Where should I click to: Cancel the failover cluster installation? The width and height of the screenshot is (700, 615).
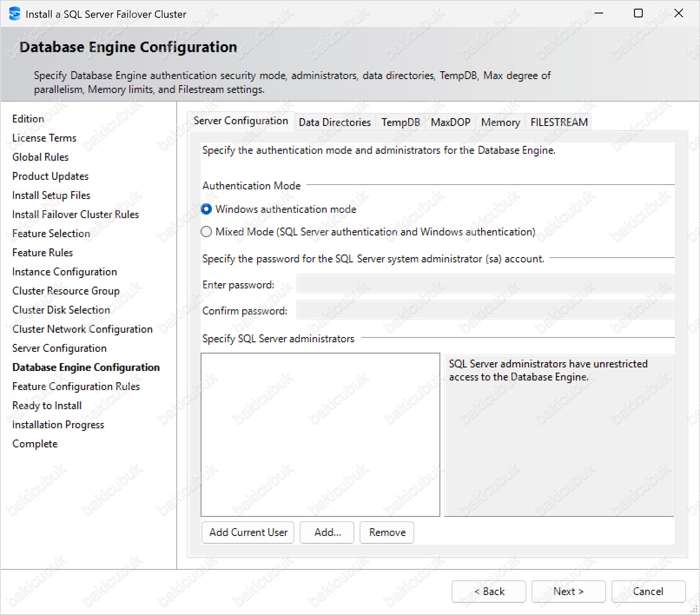click(648, 592)
